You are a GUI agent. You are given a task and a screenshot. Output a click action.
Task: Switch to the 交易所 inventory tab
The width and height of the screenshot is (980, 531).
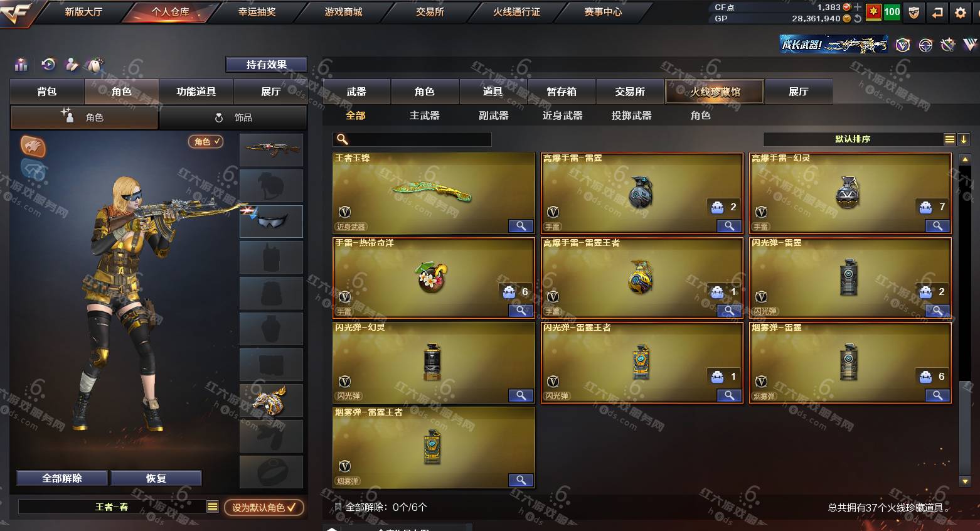click(x=630, y=92)
